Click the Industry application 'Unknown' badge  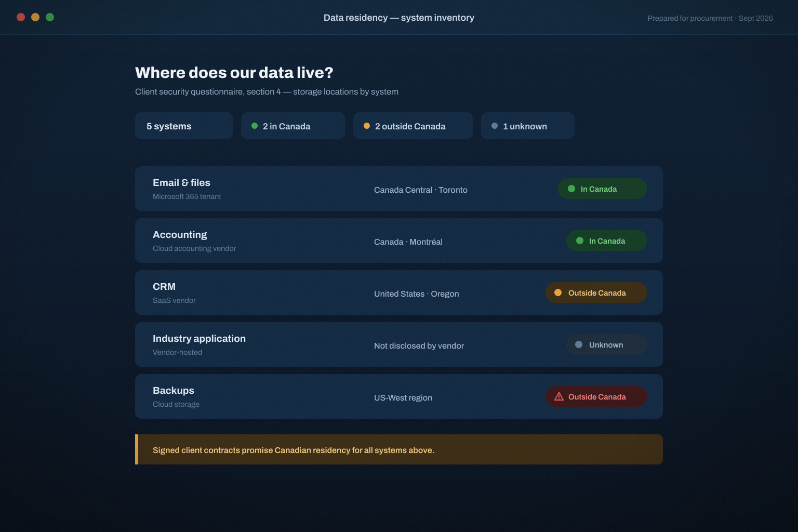coord(607,344)
